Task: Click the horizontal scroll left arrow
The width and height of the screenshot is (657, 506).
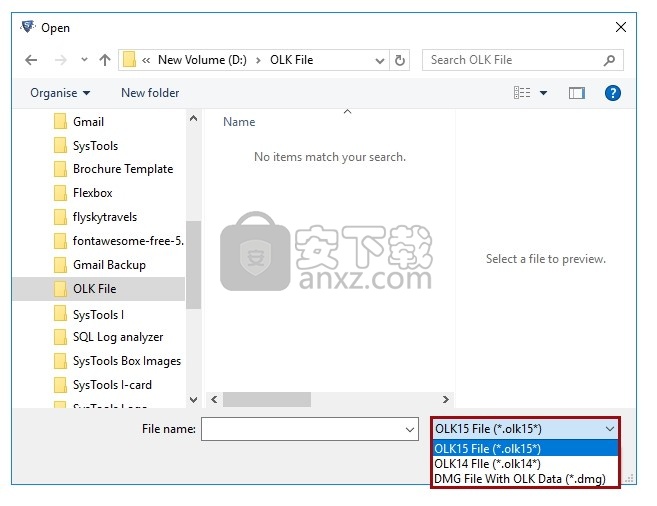Action: tap(214, 400)
